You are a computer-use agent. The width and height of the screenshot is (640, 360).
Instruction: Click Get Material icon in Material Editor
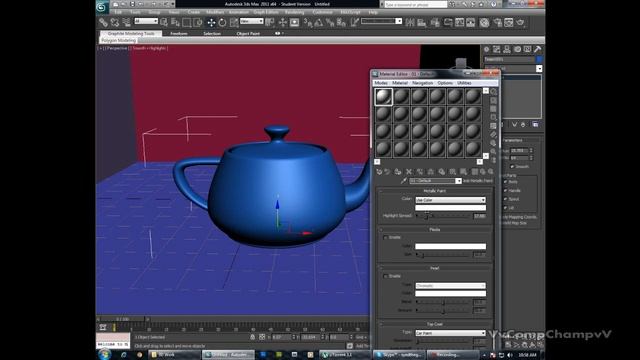(379, 172)
